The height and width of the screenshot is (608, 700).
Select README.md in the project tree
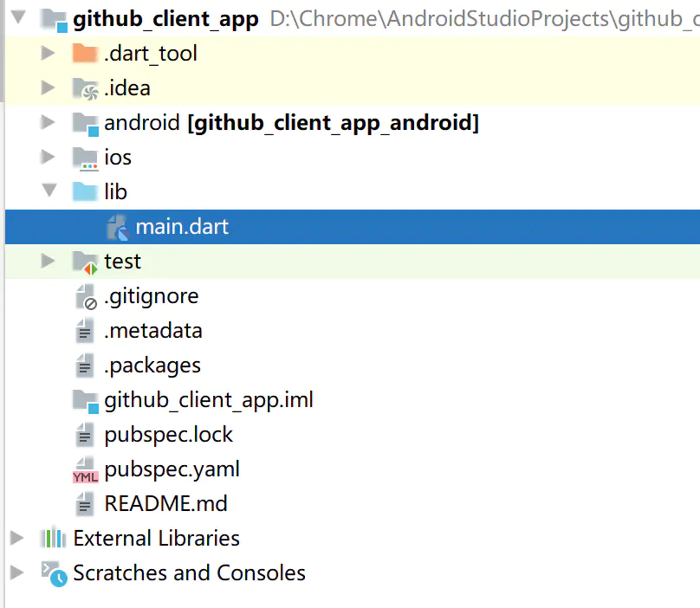(x=165, y=504)
